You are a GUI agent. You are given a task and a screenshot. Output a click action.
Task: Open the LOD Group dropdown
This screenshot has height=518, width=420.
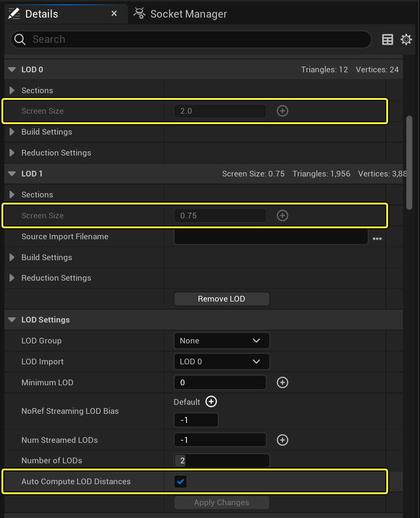[222, 341]
